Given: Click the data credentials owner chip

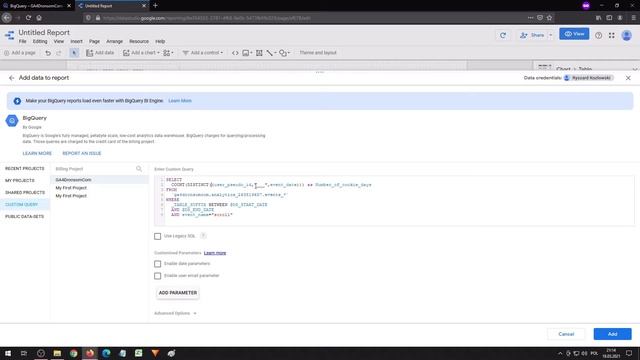Looking at the screenshot, I should tap(588, 78).
